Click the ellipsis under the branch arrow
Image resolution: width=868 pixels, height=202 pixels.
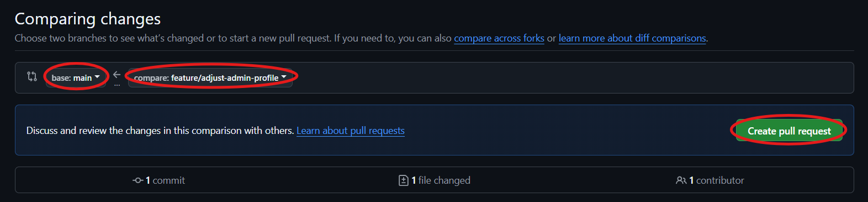point(117,85)
